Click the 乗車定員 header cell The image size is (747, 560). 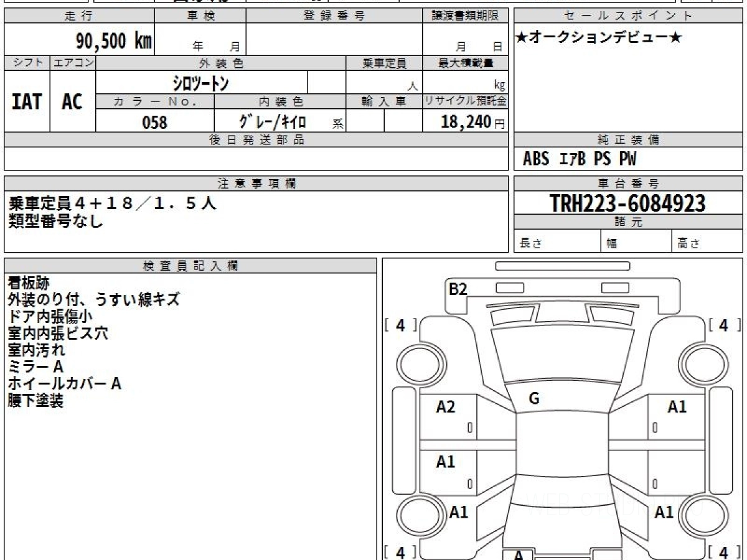384,63
